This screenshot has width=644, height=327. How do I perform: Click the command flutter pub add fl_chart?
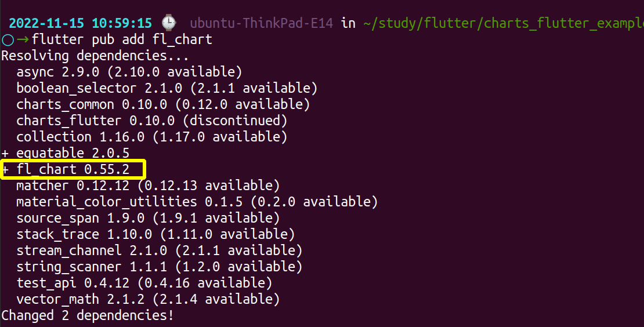122,40
